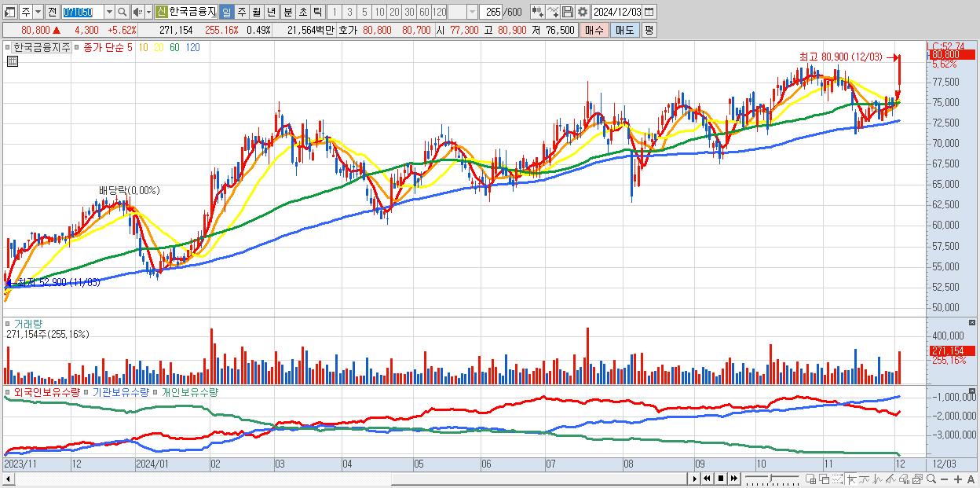
Task: Click the bar count field showing 265
Action: click(x=491, y=12)
